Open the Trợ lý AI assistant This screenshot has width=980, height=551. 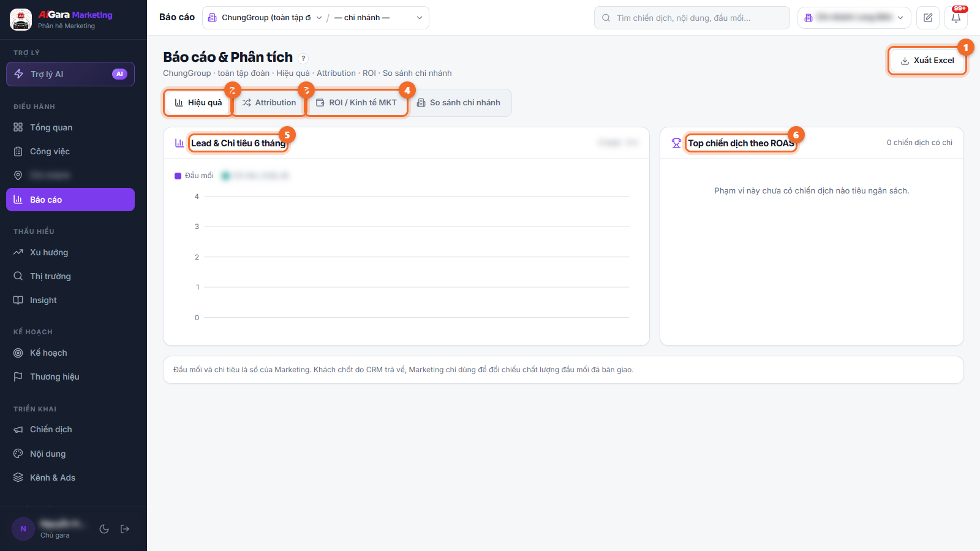pyautogui.click(x=70, y=74)
